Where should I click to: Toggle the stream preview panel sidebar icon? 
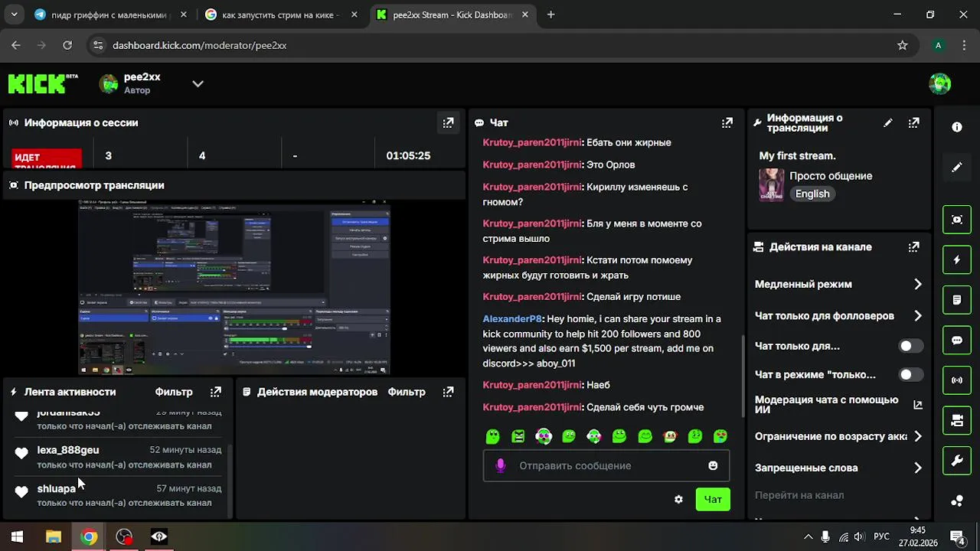957,220
